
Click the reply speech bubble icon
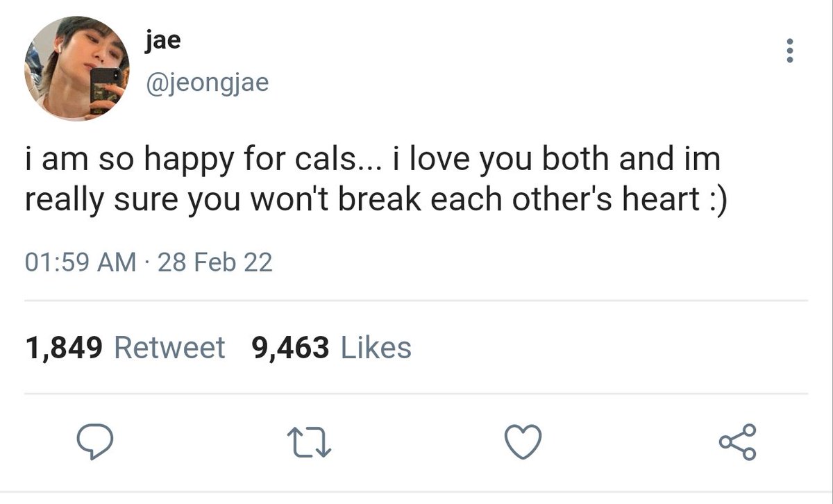(x=93, y=442)
